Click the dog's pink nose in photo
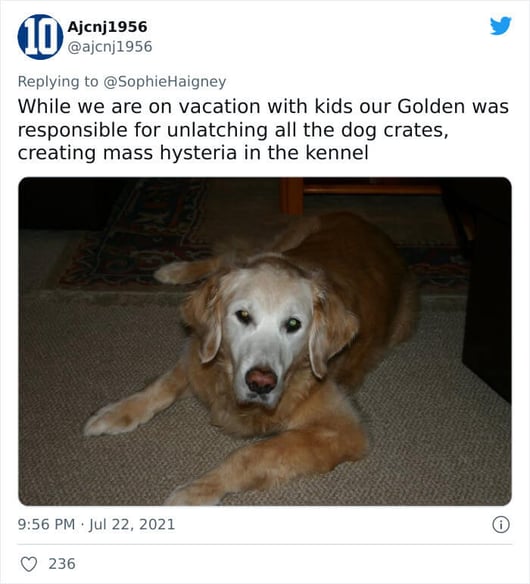 point(261,380)
